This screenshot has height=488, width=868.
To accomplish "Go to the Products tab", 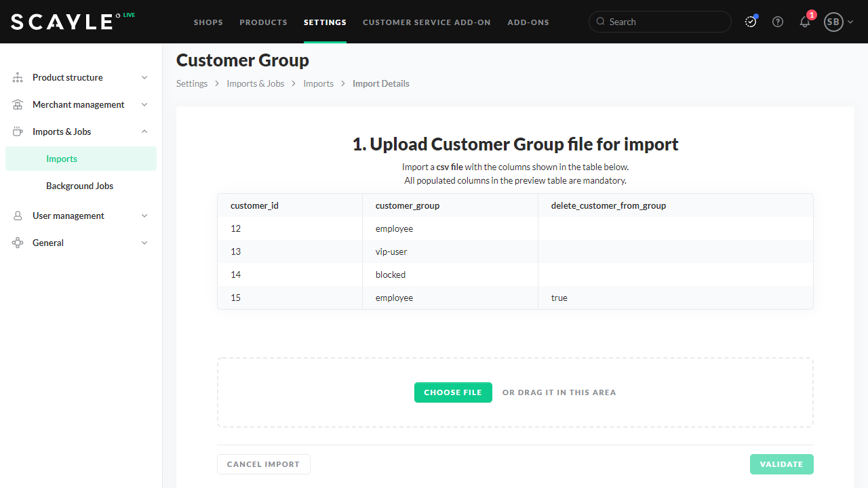I will (x=263, y=22).
